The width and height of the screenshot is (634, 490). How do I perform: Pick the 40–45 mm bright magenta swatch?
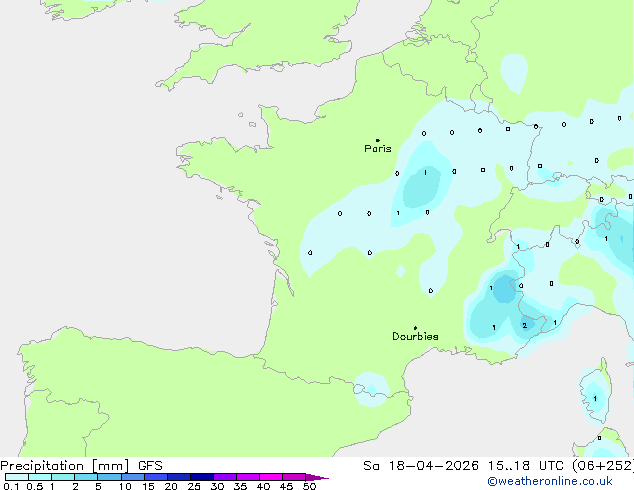[x=271, y=477]
